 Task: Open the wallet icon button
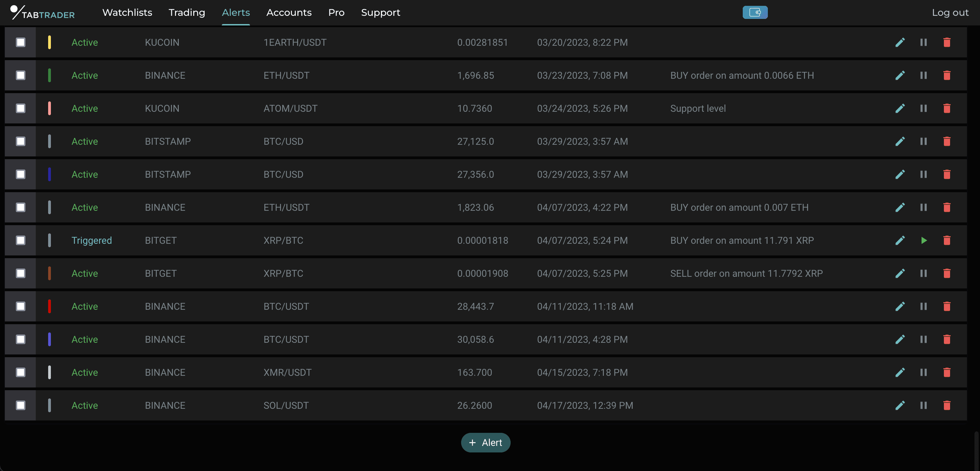(x=755, y=13)
